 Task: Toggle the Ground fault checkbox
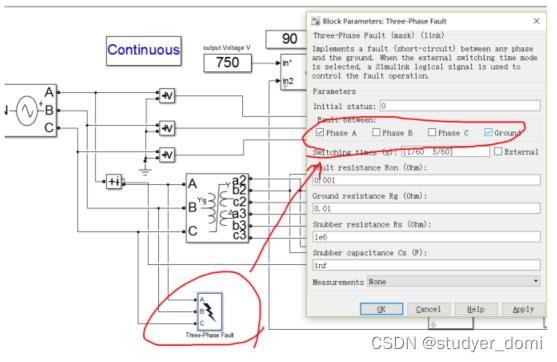pyautogui.click(x=488, y=133)
